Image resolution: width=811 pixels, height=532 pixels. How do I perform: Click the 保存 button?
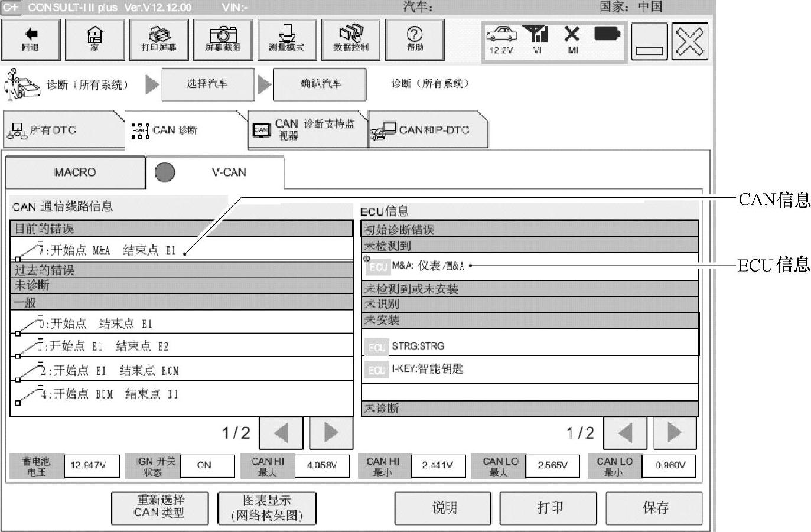654,508
